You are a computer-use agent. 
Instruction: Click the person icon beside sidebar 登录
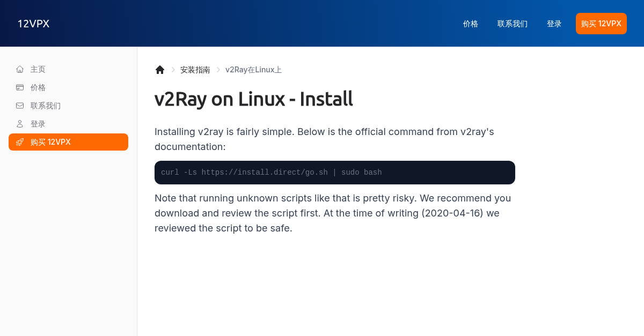(20, 124)
